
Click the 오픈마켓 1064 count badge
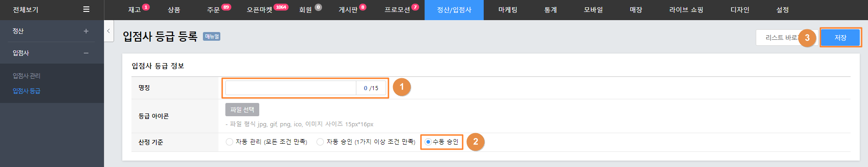pos(281,7)
